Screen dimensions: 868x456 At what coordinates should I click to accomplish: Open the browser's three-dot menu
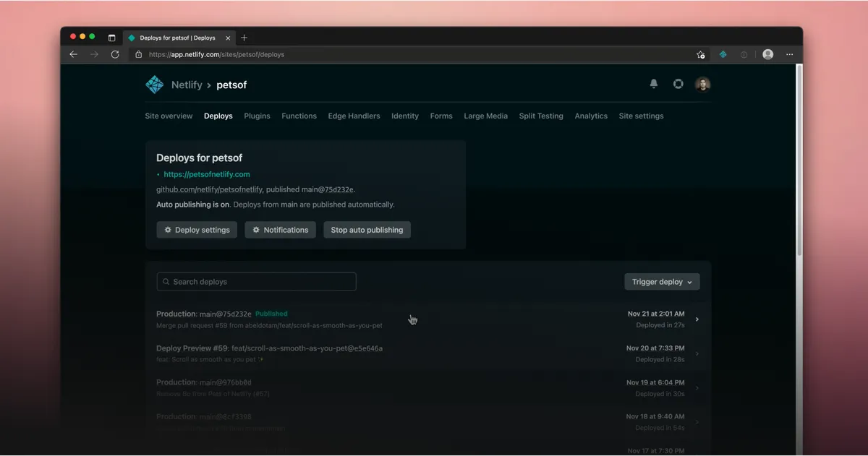[x=789, y=54]
